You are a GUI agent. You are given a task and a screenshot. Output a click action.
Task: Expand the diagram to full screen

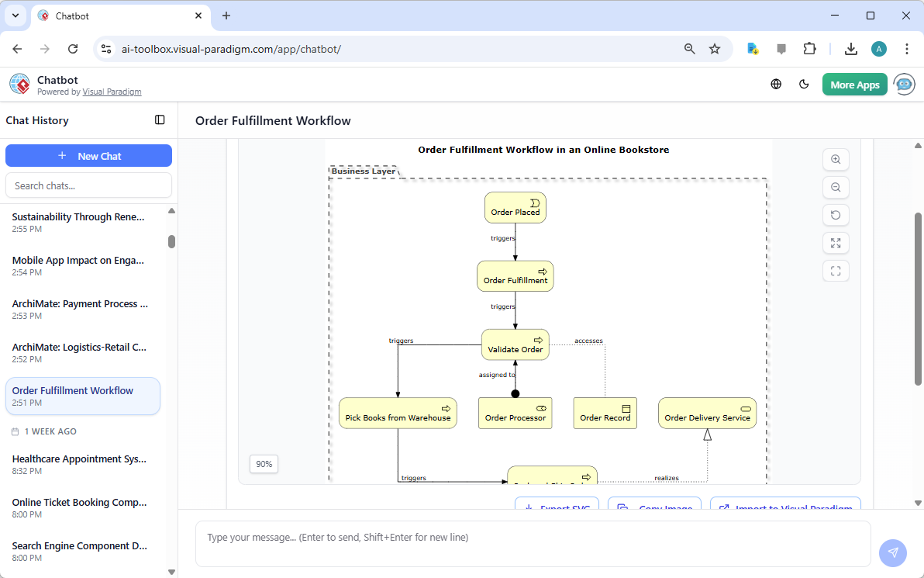[x=836, y=243]
